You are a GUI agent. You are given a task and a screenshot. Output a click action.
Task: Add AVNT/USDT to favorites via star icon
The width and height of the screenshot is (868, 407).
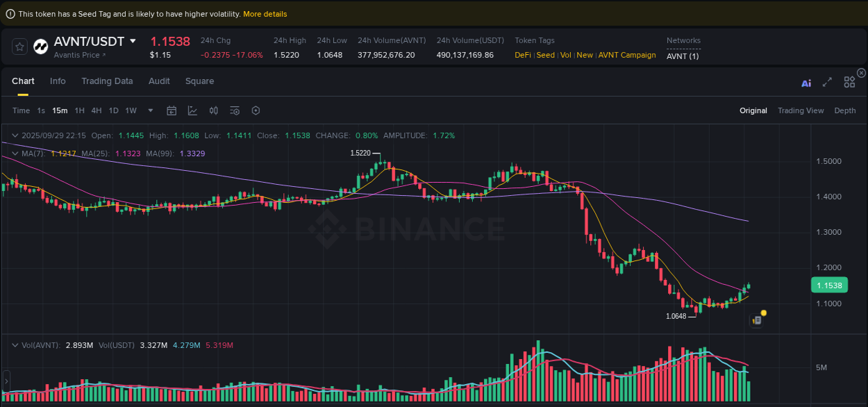coord(19,47)
